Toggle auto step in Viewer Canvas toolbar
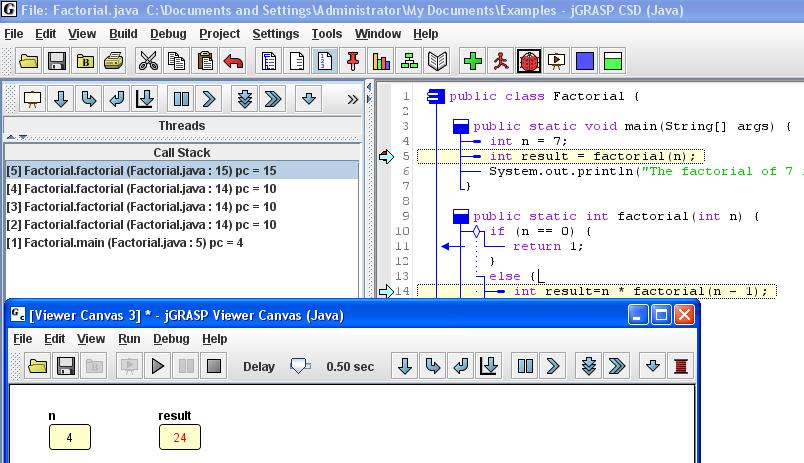The width and height of the screenshot is (804, 463). tap(589, 366)
